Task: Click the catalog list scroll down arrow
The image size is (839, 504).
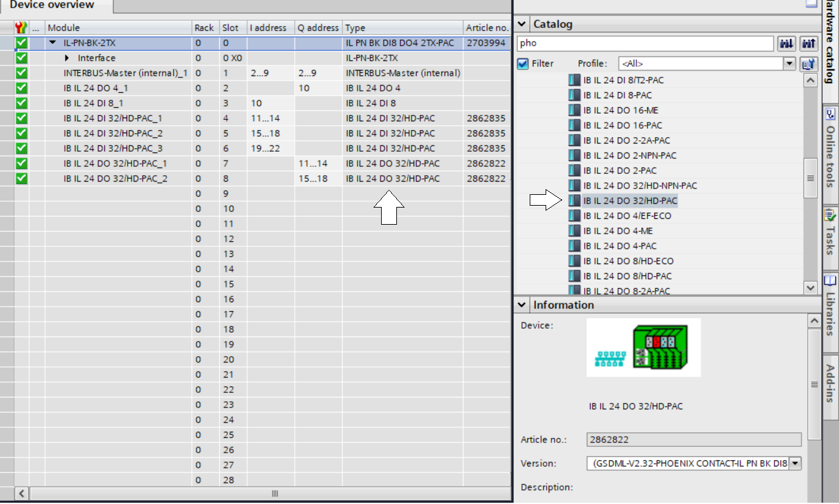Action: tap(810, 287)
